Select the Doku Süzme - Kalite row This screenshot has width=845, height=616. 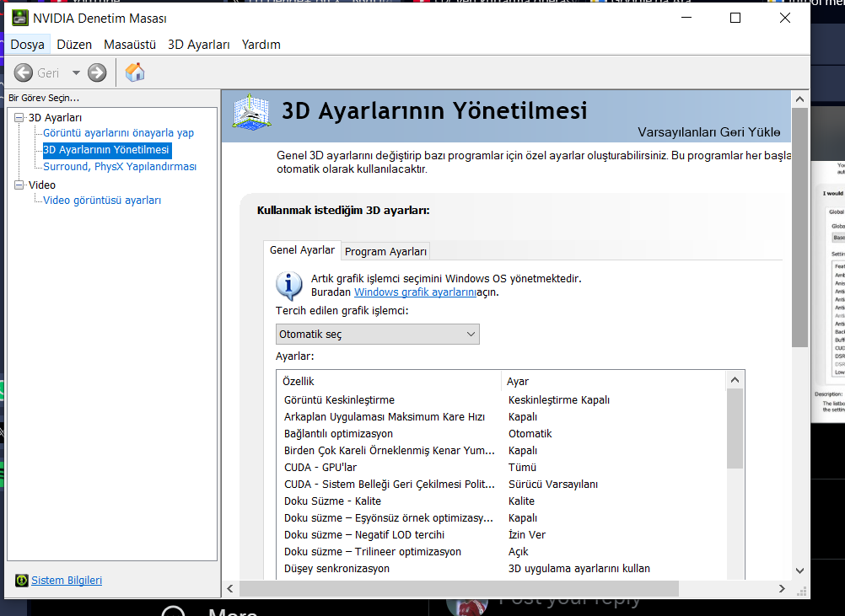tap(501, 501)
